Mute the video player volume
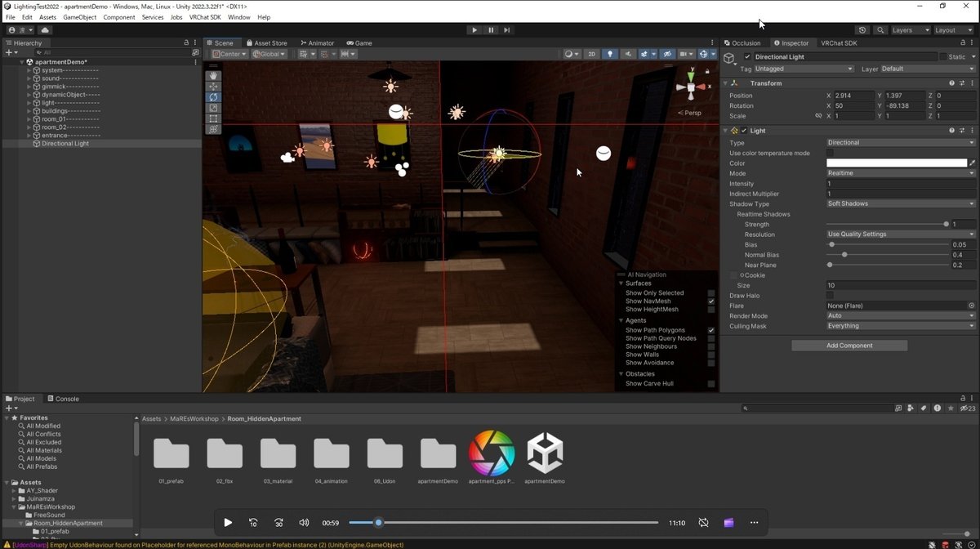 click(304, 523)
